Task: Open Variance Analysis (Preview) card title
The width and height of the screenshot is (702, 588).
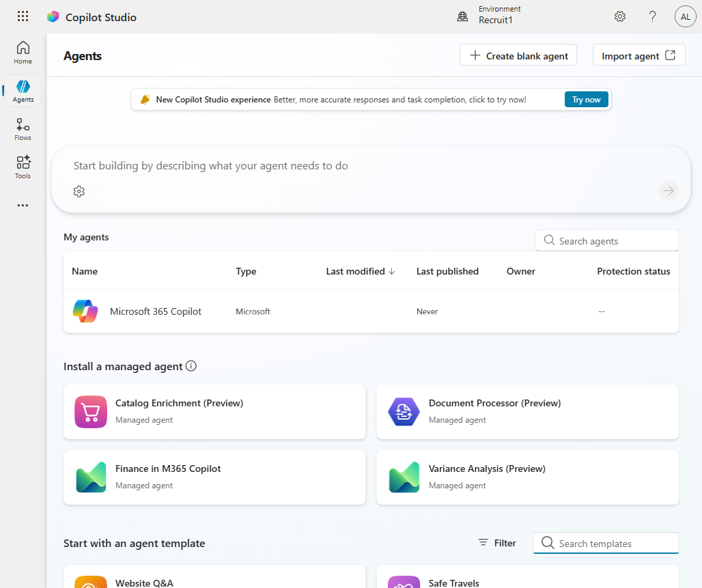Action: point(487,468)
